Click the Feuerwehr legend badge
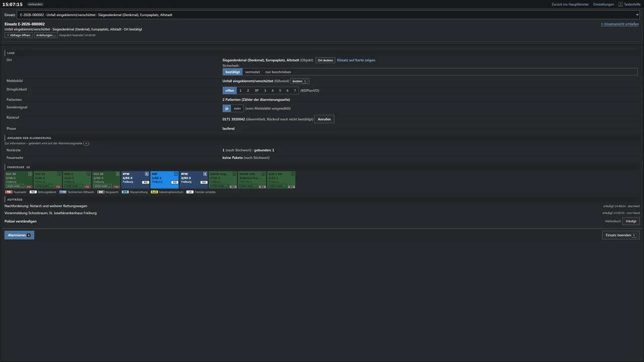 tap(9, 192)
